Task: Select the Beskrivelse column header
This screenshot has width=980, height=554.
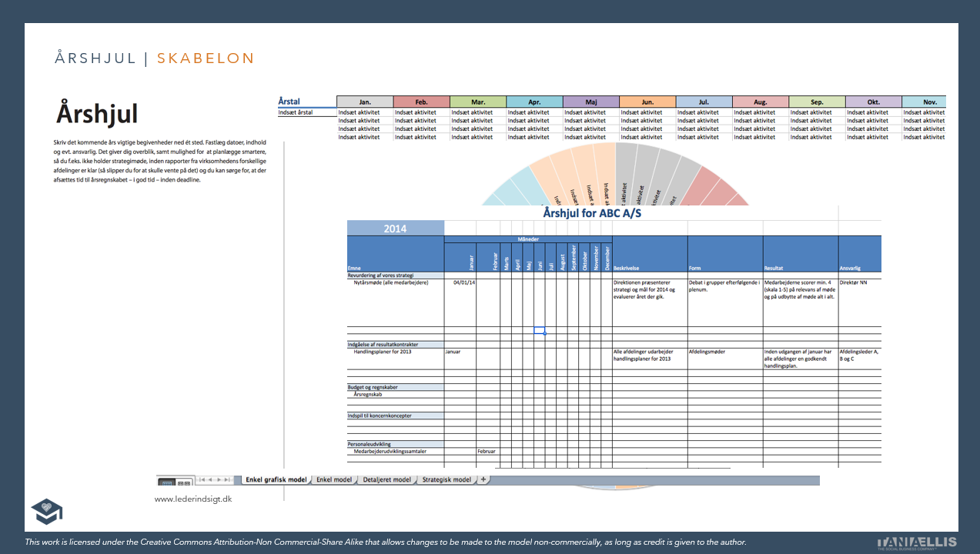Action: click(x=649, y=254)
